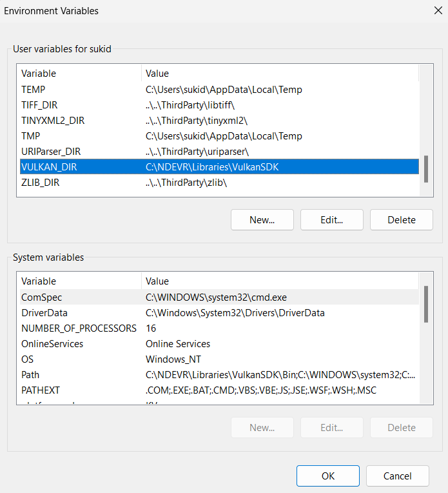Click the User variables list scrollbar

pos(425,169)
